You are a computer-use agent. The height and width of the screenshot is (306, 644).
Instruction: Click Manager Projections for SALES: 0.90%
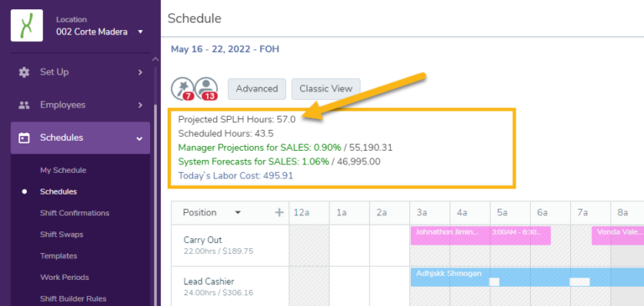[260, 148]
